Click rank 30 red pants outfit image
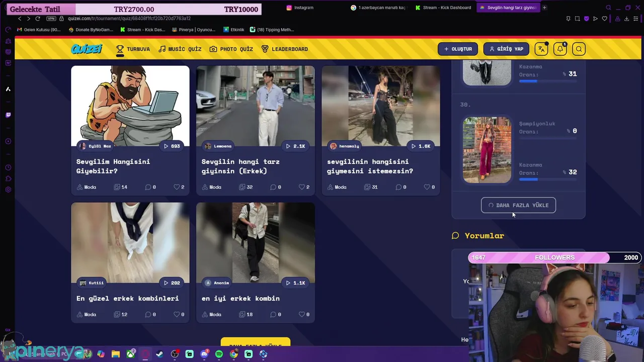This screenshot has height=362, width=644. [x=487, y=150]
